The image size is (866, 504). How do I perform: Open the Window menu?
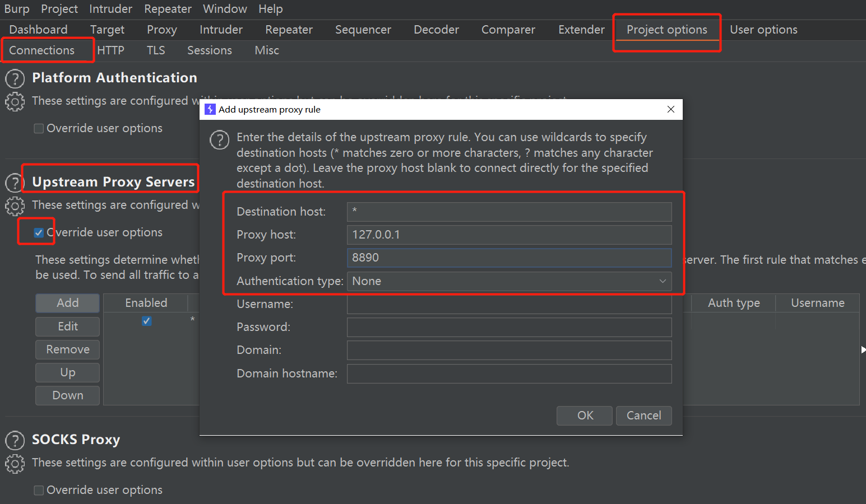pos(225,9)
